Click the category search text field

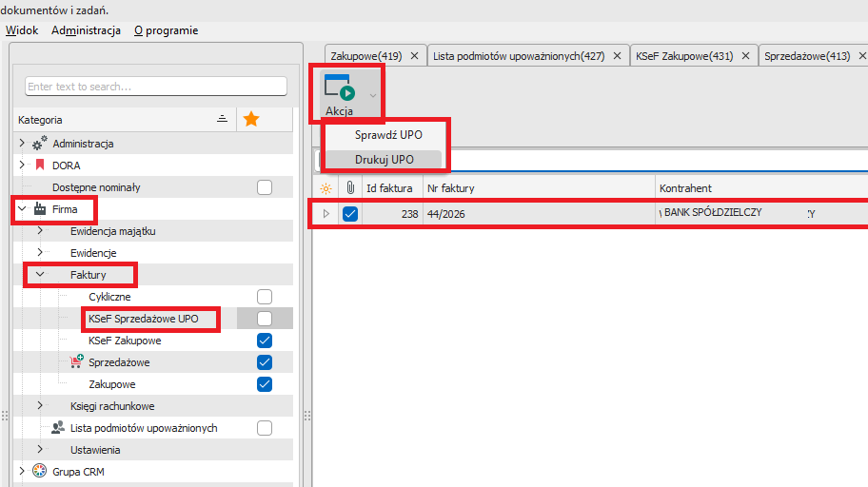(x=155, y=87)
